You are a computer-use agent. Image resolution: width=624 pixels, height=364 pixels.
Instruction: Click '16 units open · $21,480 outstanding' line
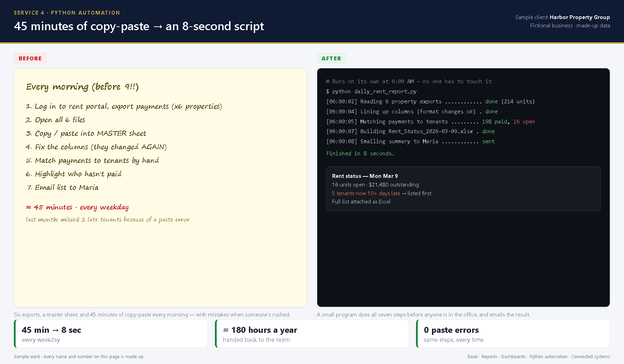pyautogui.click(x=375, y=185)
